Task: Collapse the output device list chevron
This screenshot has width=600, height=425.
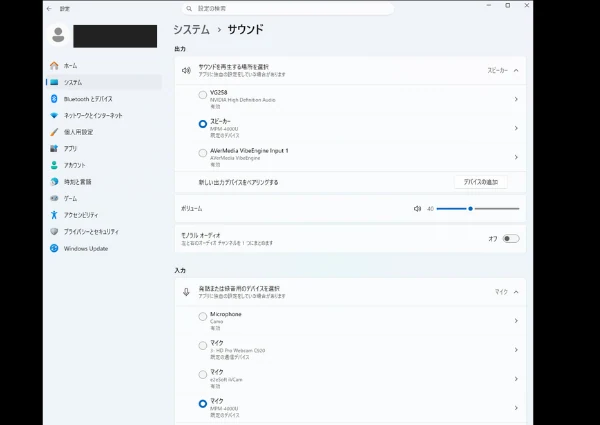Action: tap(516, 70)
